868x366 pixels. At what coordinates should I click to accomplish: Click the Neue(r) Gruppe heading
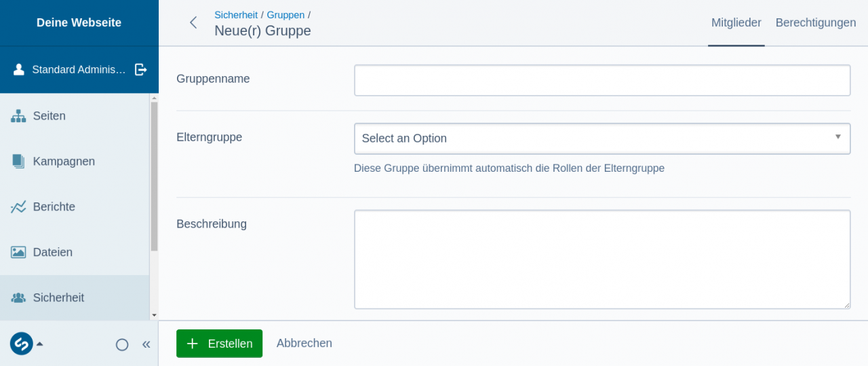(262, 31)
